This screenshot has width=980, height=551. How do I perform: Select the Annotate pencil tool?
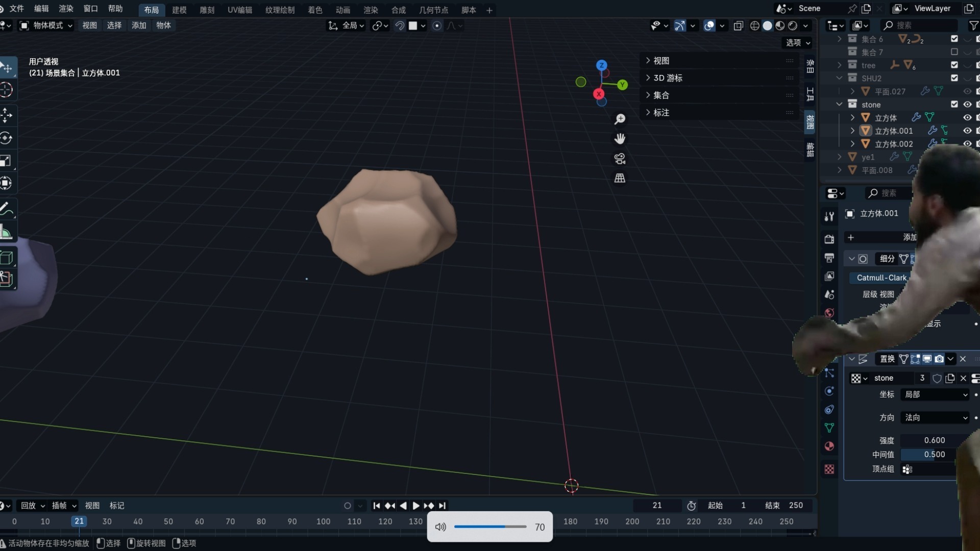pos(6,209)
